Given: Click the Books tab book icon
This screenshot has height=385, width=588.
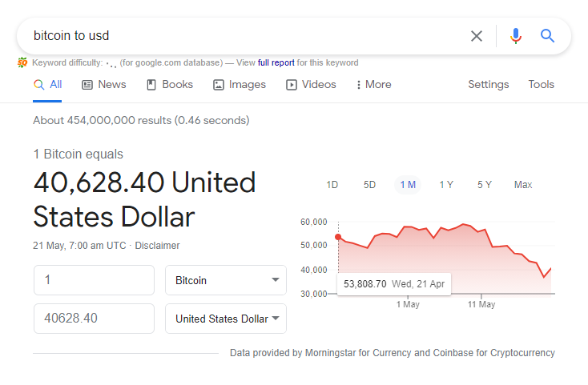Looking at the screenshot, I should tap(151, 85).
